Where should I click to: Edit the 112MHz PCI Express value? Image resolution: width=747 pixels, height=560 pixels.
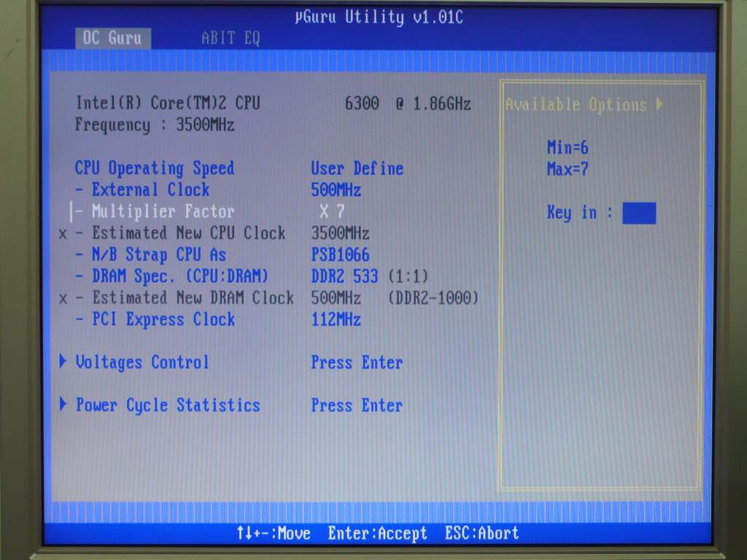(x=336, y=319)
